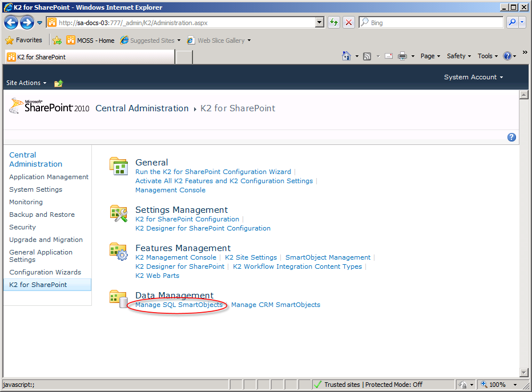Image resolution: width=532 pixels, height=392 pixels.
Task: Print the page with the printer icon
Action: point(402,56)
